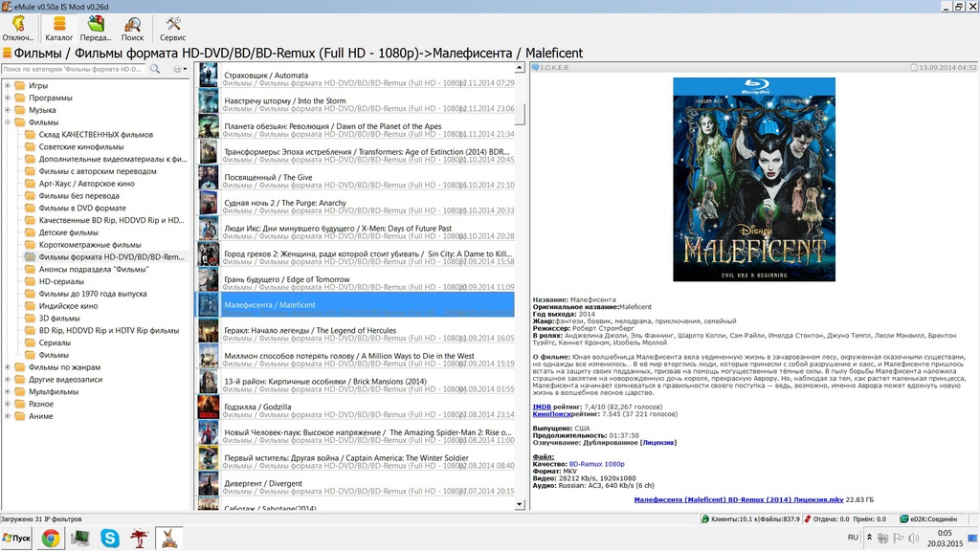Click the magnifier icon beside category search
This screenshot has height=551, width=980.
tap(155, 69)
